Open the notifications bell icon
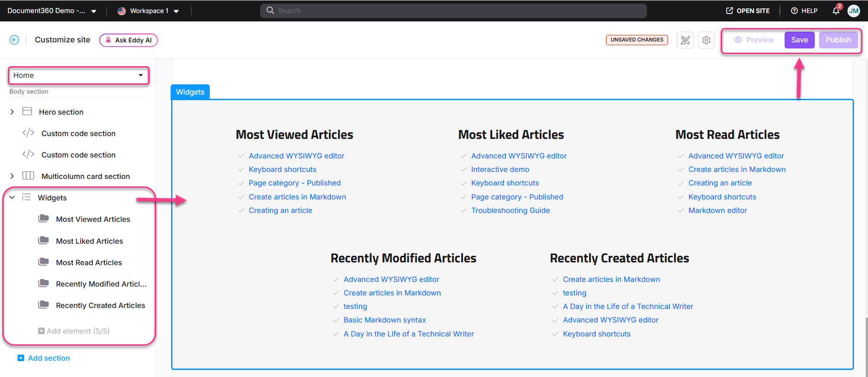 [x=836, y=10]
